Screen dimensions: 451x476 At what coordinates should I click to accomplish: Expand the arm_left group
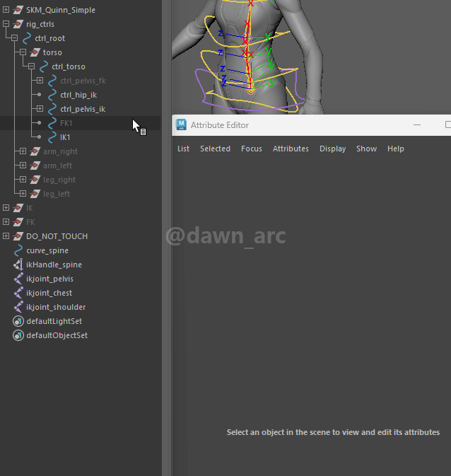click(x=23, y=165)
